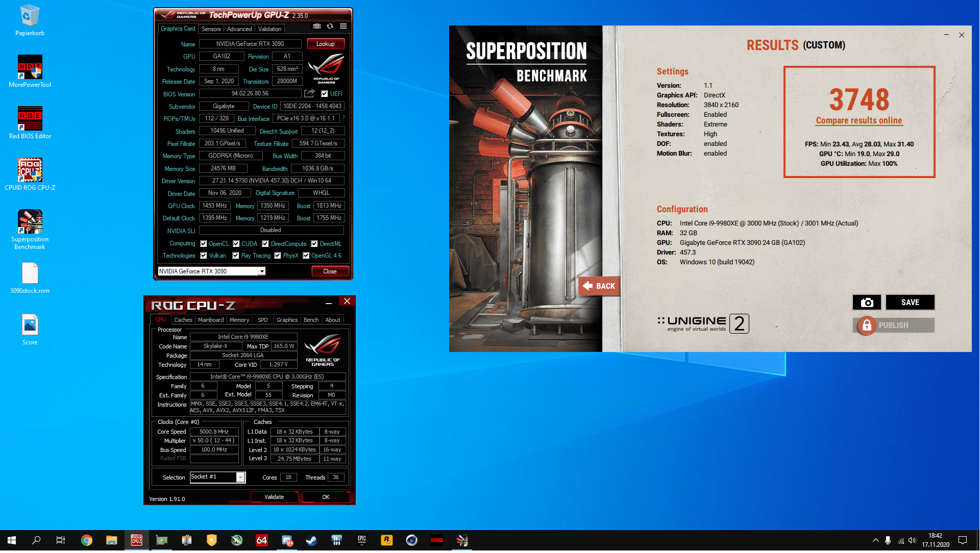Screen dimensions: 980x553
Task: Open the Caches tab in ROG CPU-Z
Action: click(183, 320)
